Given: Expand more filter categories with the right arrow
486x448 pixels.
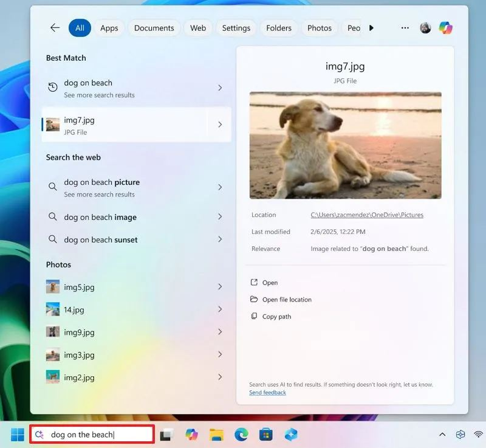Looking at the screenshot, I should (x=371, y=28).
